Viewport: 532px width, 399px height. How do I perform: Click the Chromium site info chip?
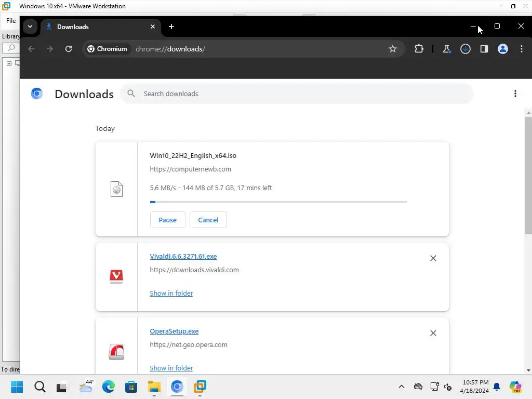[107, 49]
